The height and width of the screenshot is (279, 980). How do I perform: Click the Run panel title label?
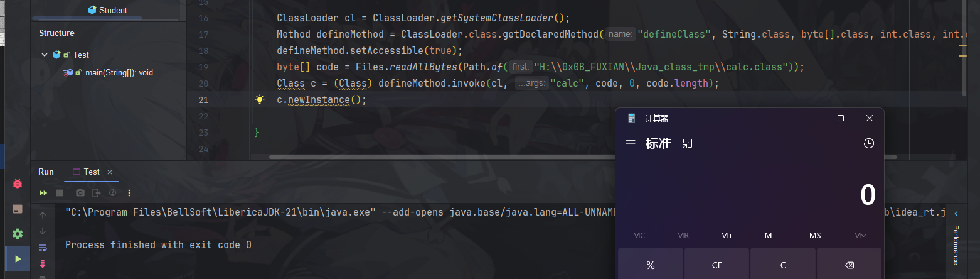click(x=46, y=172)
